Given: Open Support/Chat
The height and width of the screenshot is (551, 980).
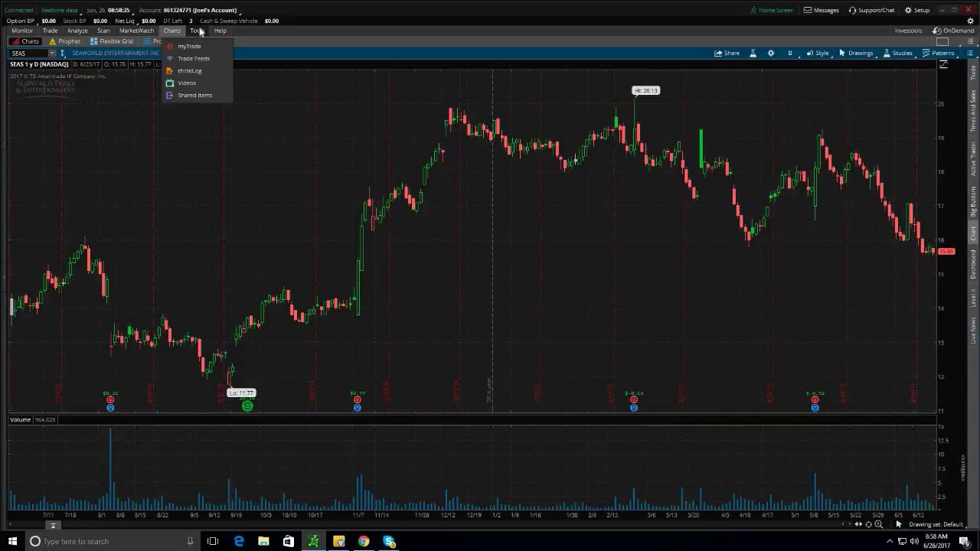Looking at the screenshot, I should [871, 10].
